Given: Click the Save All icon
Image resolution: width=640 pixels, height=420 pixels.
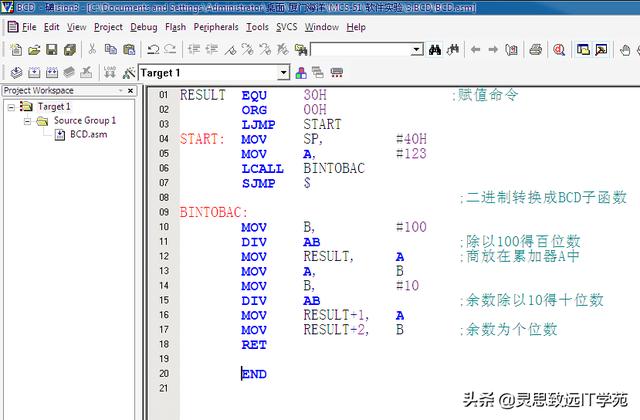Looking at the screenshot, I should click(x=70, y=50).
